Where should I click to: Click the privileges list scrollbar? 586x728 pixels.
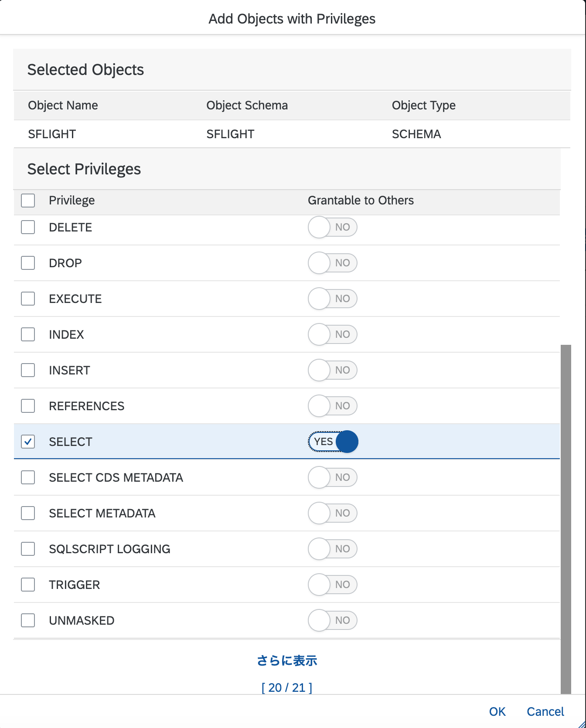pos(566,519)
